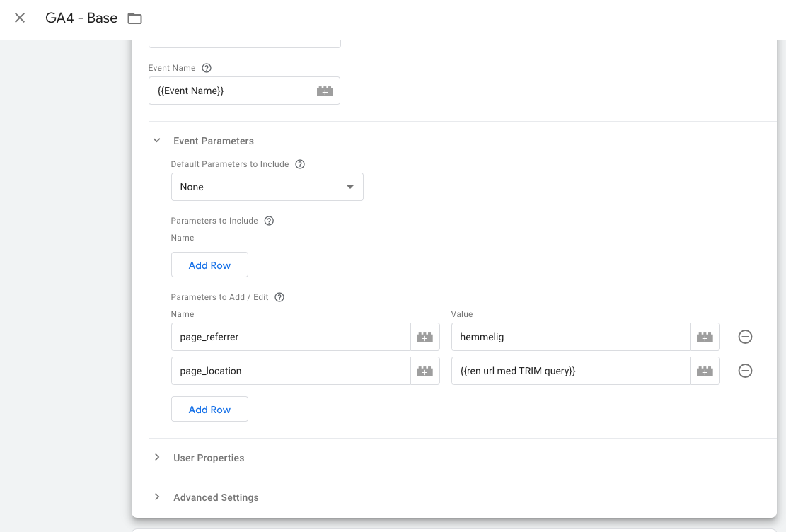The image size is (786, 532).
Task: Remove the page_referrer parameter row
Action: [x=745, y=337]
